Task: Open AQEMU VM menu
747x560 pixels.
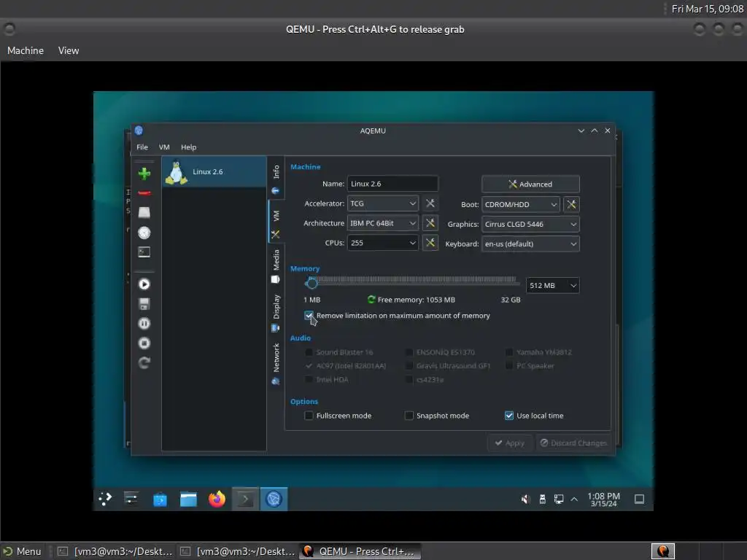Action: coord(164,147)
